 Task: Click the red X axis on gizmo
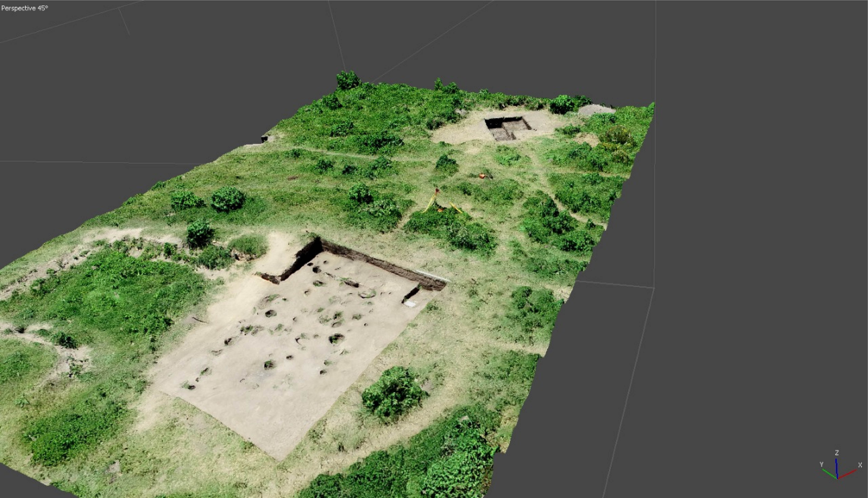(x=848, y=474)
